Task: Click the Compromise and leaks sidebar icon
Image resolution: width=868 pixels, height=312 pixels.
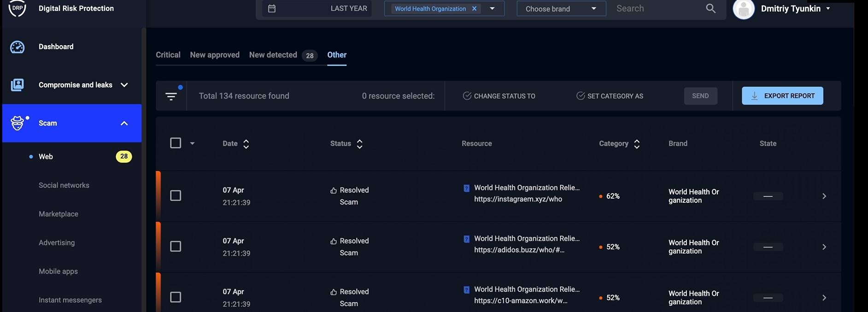Action: (18, 85)
